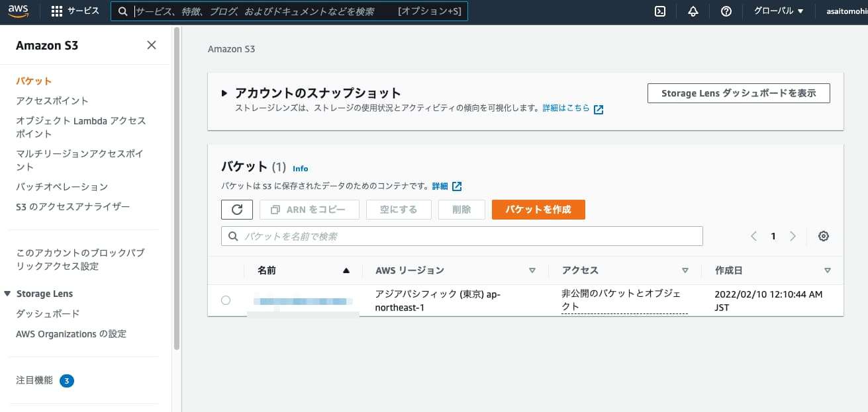Open S3 のアクセスアナライザー
This screenshot has height=412, width=868.
[73, 206]
